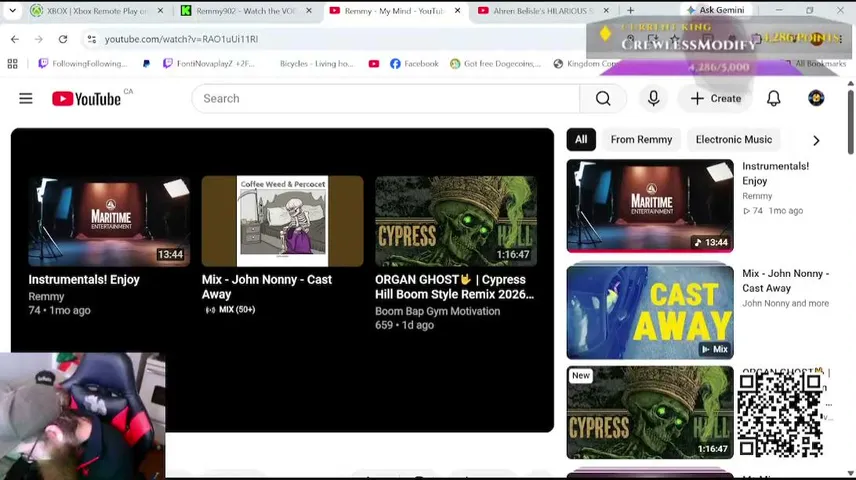Open Boom Bap Gym Motivation channel
Image resolution: width=856 pixels, height=480 pixels.
[x=437, y=311]
